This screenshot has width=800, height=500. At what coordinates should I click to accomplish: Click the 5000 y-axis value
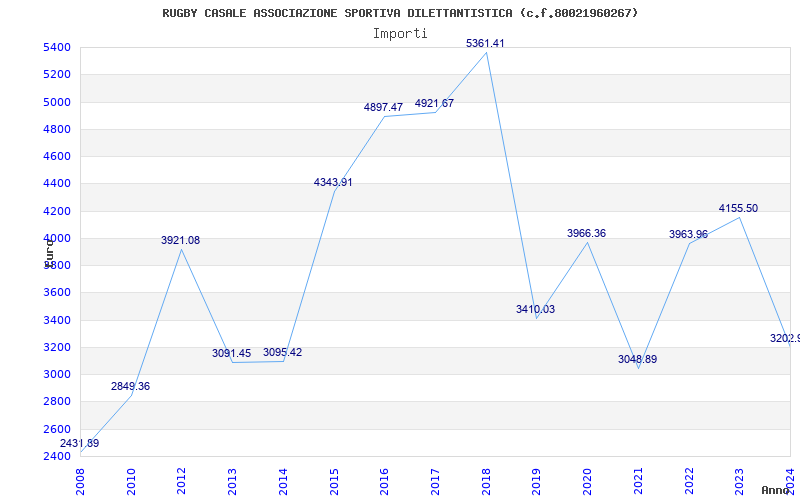click(56, 103)
